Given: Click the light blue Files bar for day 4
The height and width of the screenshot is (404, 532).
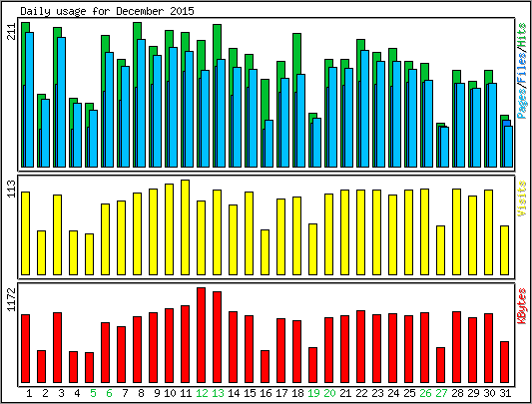Looking at the screenshot, I should pos(78,135).
